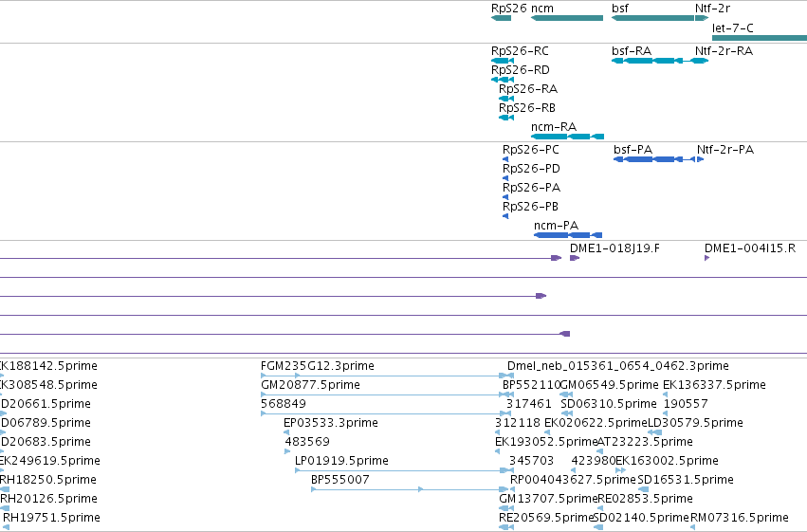Click the bsf-PA CDS label
807x532 pixels.
point(633,150)
